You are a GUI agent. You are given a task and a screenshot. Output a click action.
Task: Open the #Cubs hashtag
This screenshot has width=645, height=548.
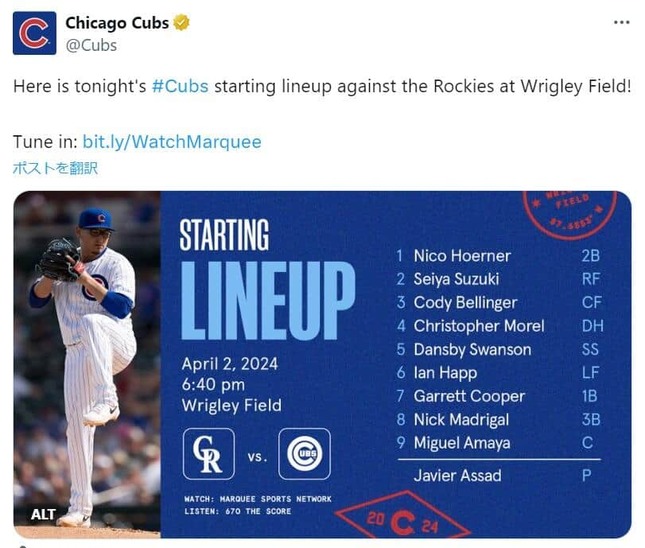pyautogui.click(x=180, y=86)
